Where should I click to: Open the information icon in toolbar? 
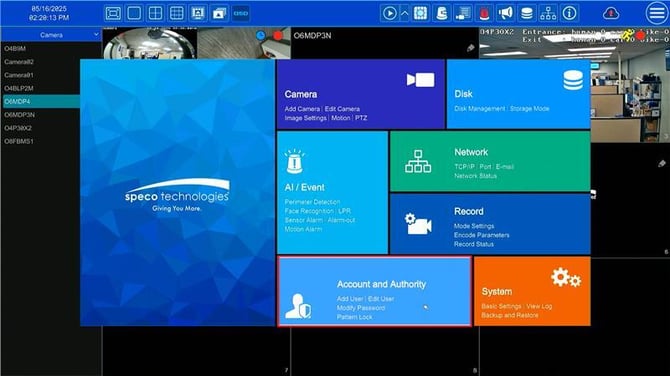pos(570,13)
